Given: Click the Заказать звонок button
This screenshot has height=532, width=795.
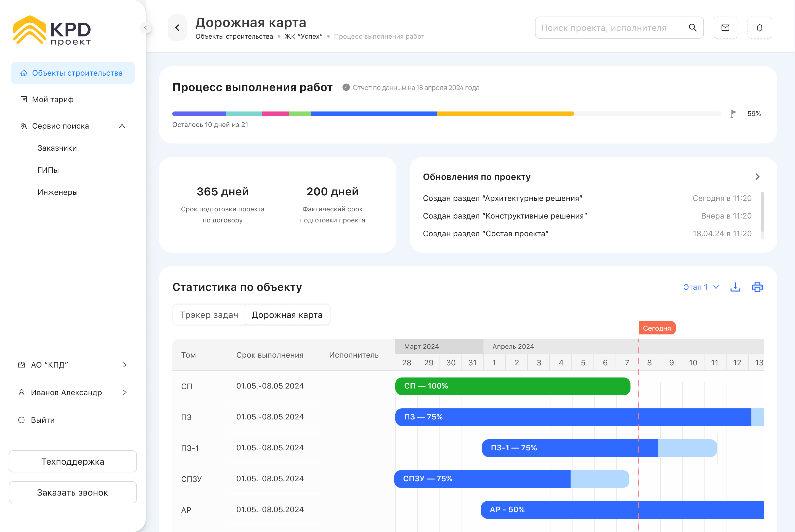Looking at the screenshot, I should (x=73, y=492).
